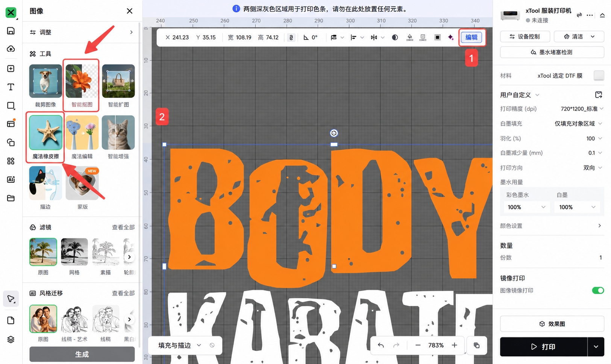Open the AI image icon in sidebar
This screenshot has height=364, width=611.
coord(11,179)
